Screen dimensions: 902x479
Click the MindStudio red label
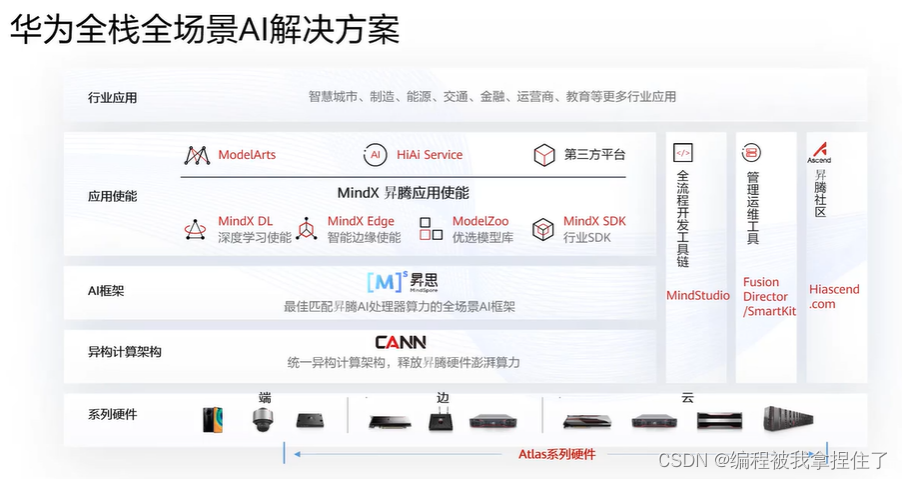tap(698, 296)
